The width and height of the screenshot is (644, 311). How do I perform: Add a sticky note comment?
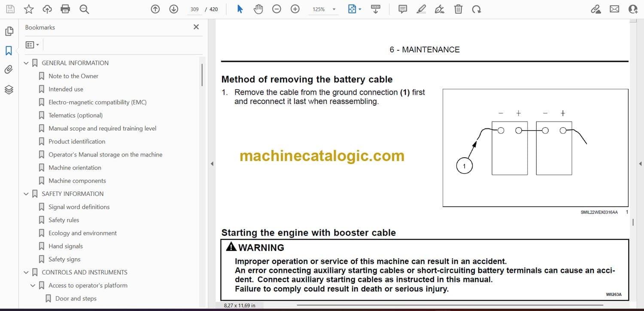point(402,9)
